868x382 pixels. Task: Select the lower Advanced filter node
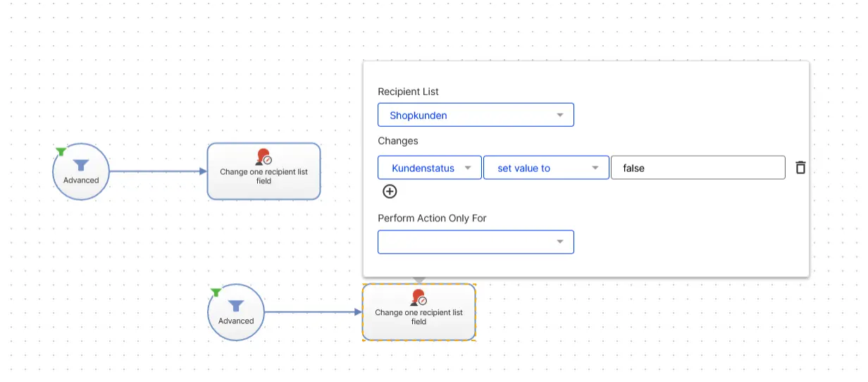pyautogui.click(x=236, y=312)
